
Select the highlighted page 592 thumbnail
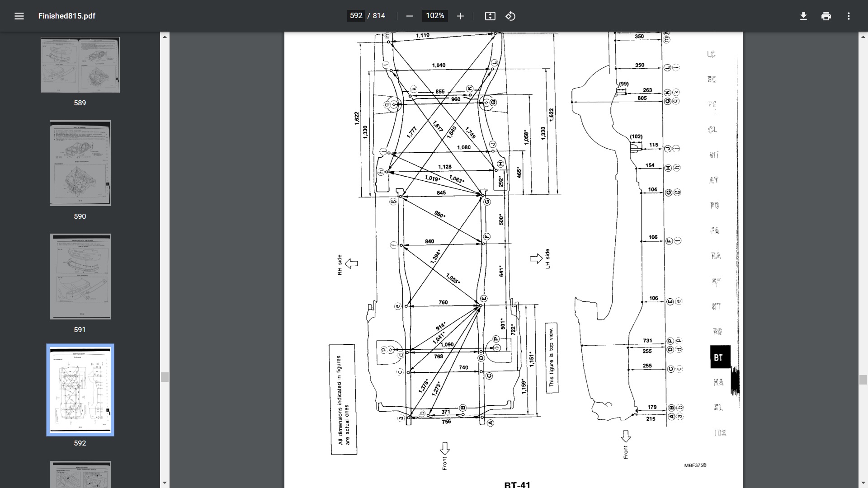[x=80, y=390]
